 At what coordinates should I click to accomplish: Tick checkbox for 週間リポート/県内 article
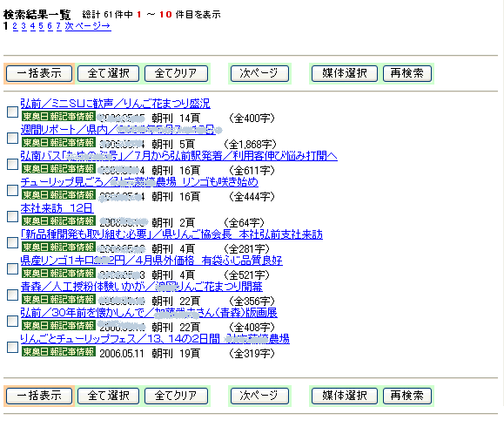point(12,138)
